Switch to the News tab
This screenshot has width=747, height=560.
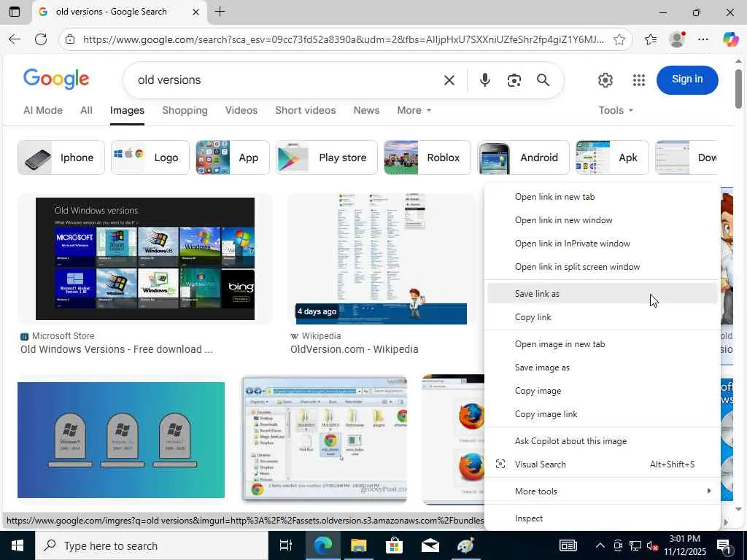click(366, 111)
